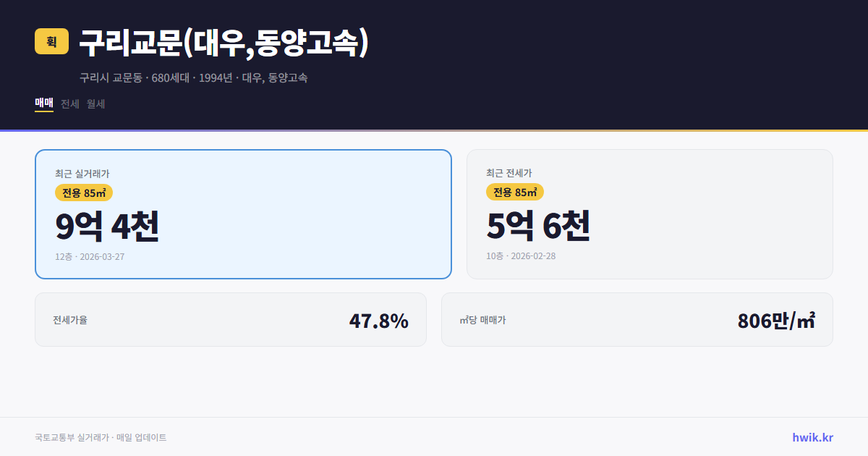Click the 10층 · 2026-02-28 jeonse detail
868x456 pixels.
522,256
